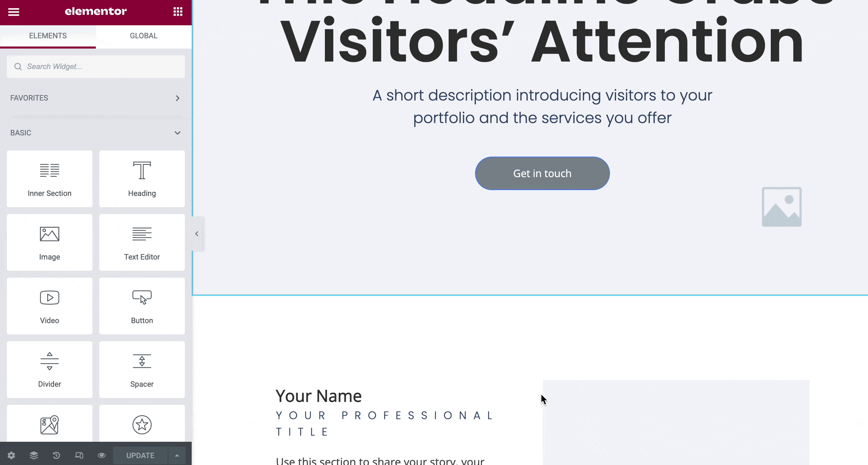Screen dimensions: 868x465
Task: Switch to the GLOBAL tab
Action: point(143,36)
